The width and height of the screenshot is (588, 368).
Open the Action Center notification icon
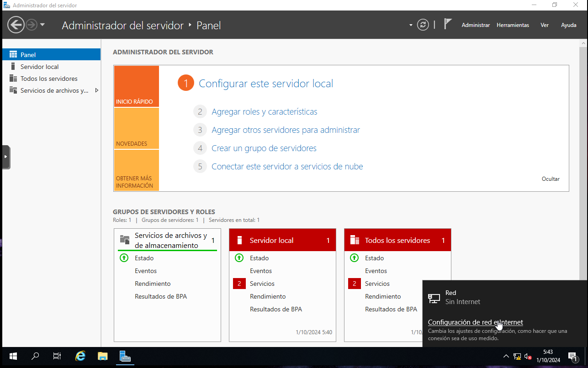coord(573,357)
